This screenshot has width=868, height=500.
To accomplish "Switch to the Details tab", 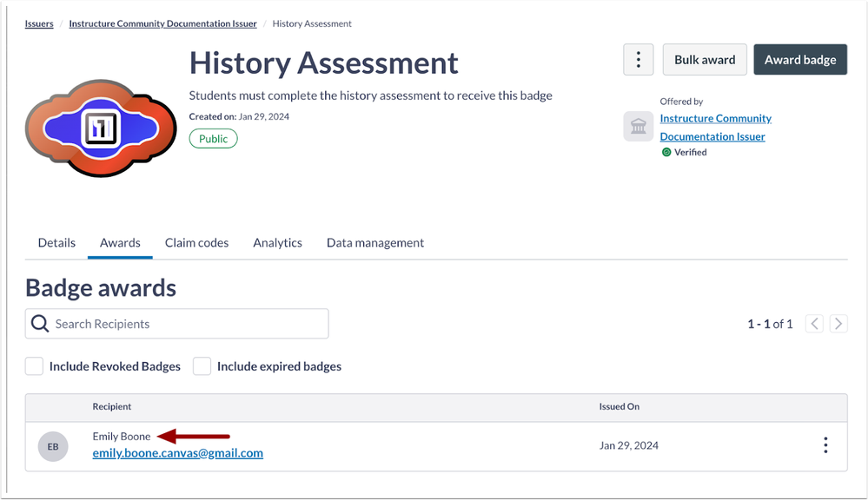I will [56, 243].
